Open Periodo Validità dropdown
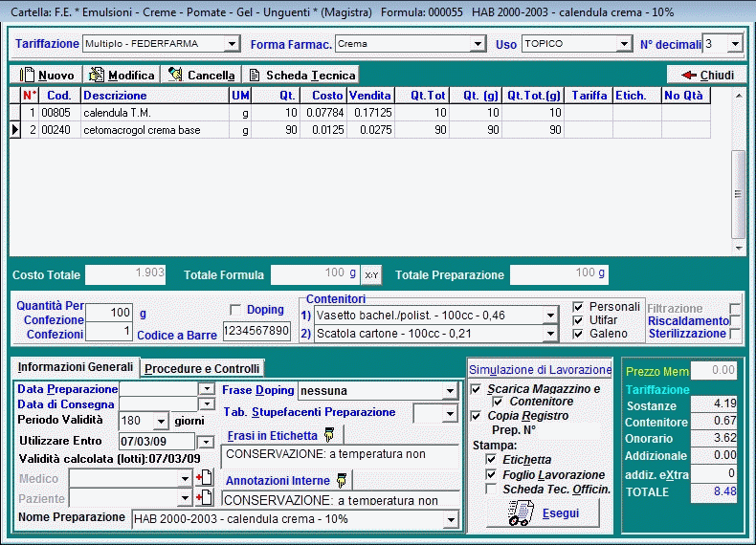 [x=161, y=421]
